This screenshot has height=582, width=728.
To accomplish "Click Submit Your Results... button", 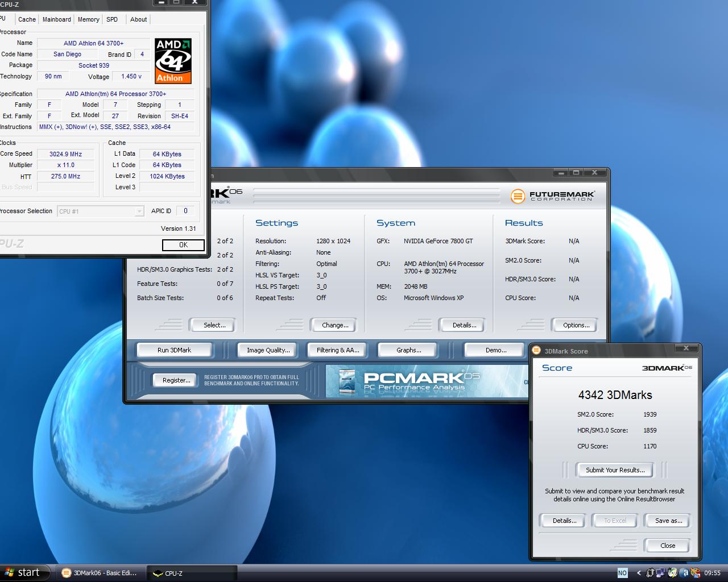I will tap(615, 470).
